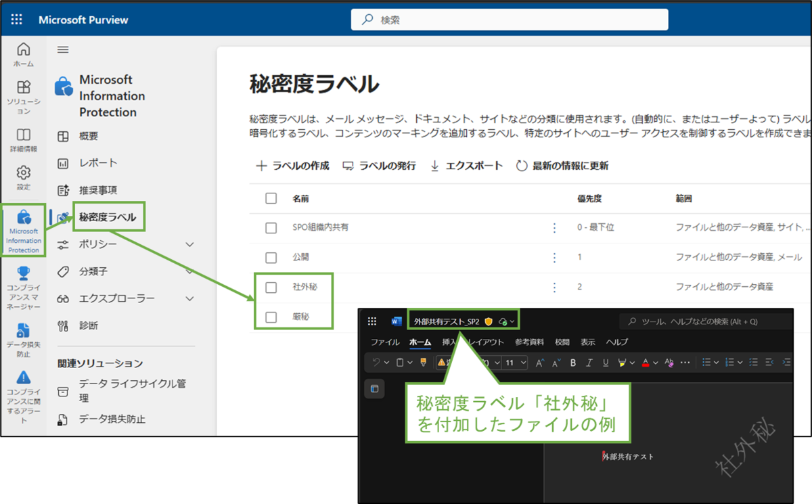Viewport: 812px width, 504px height.
Task: Click Word undo button
Action: (x=377, y=363)
